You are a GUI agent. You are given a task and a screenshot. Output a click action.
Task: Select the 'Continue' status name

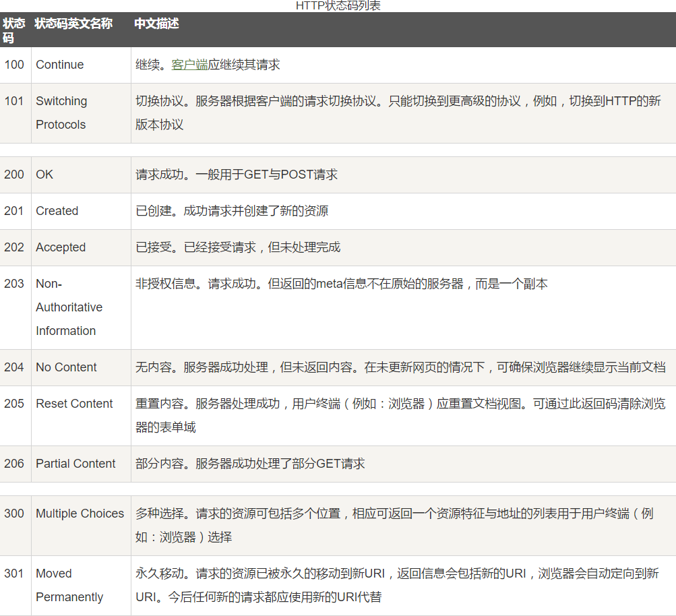point(59,65)
